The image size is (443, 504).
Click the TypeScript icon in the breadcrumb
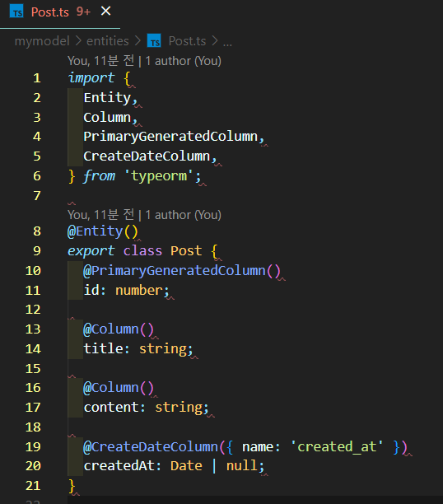coord(154,41)
